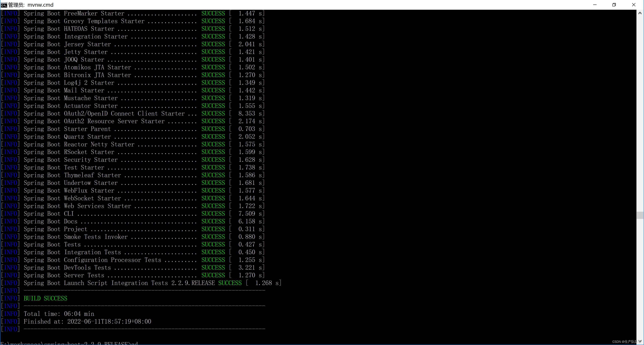Click the "8.353 s" build time value
The width and height of the screenshot is (644, 345).
pos(250,114)
